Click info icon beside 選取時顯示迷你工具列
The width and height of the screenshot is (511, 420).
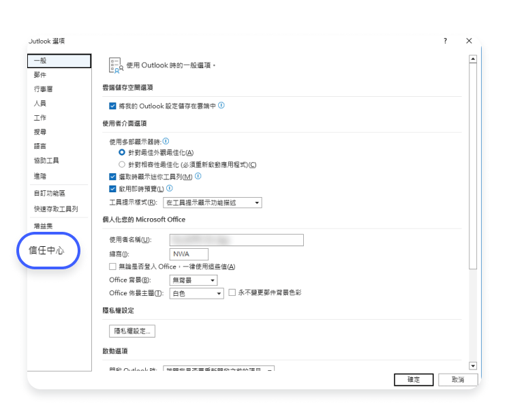point(198,176)
